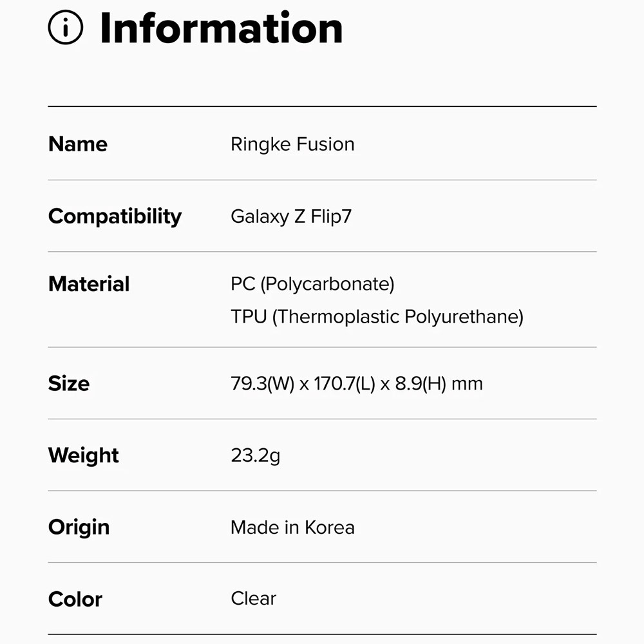Image resolution: width=644 pixels, height=644 pixels.
Task: Select the Origin row label
Action: (x=79, y=527)
